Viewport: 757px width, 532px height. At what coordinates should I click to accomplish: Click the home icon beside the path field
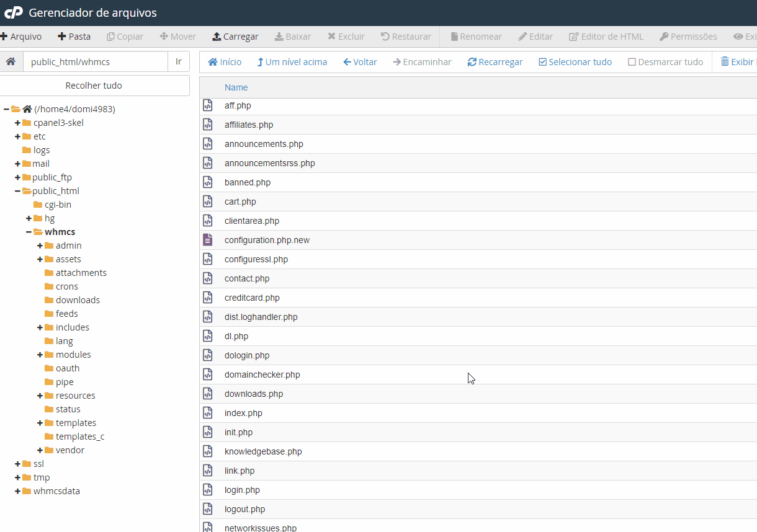click(11, 61)
